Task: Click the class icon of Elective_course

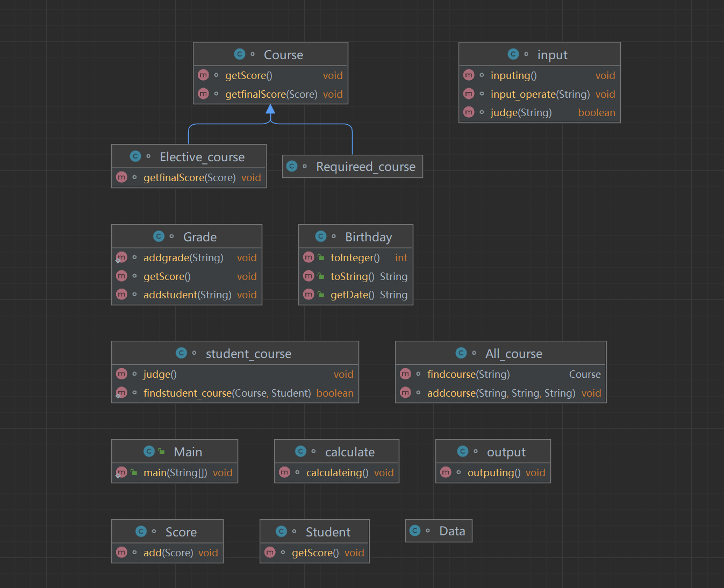Action: (135, 156)
